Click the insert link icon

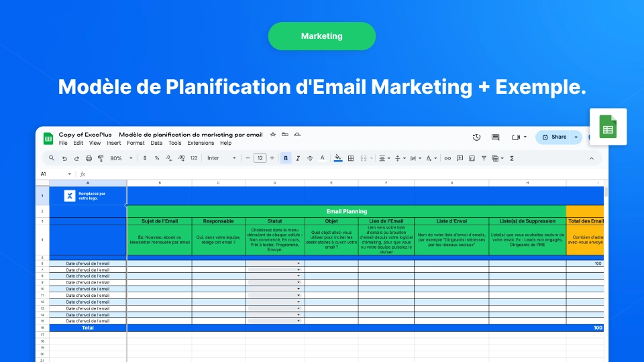point(447,158)
